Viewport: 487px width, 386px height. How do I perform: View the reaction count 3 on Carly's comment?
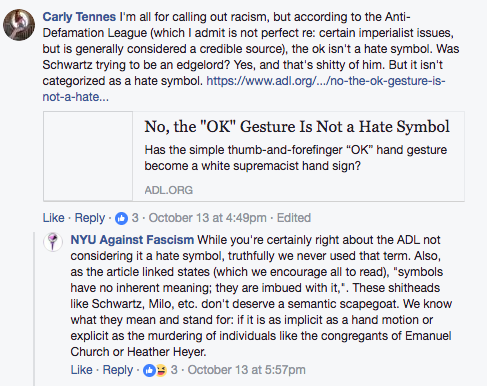tap(135, 218)
